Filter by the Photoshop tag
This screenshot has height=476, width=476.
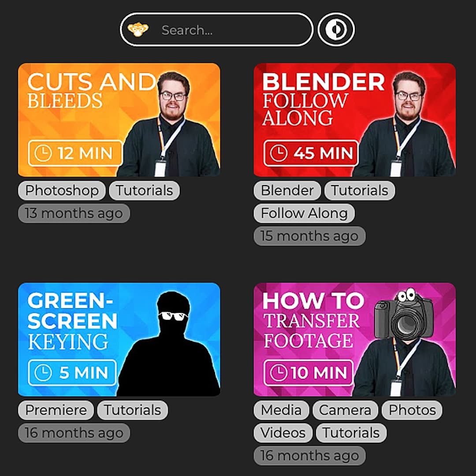point(62,191)
